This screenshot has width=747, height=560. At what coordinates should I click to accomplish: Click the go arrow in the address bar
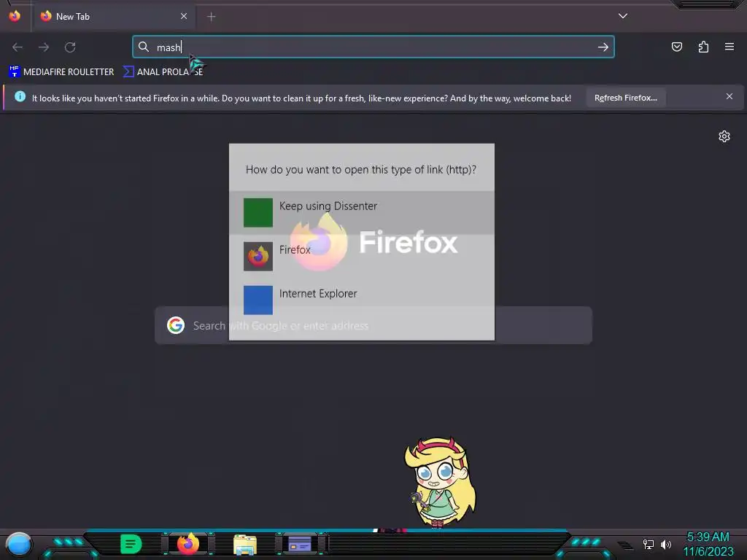point(603,47)
